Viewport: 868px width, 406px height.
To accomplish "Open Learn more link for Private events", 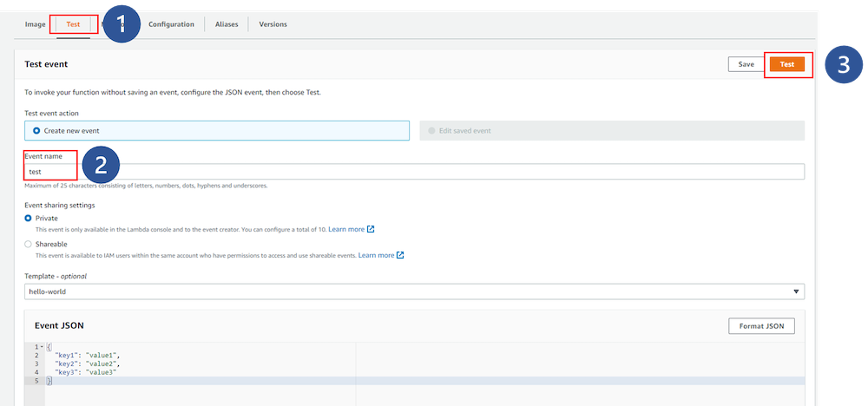I will [x=345, y=230].
